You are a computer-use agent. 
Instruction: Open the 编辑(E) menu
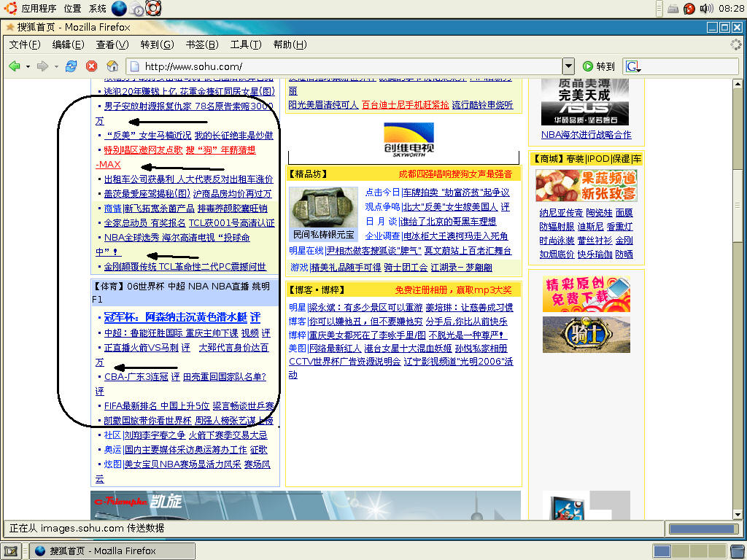click(68, 44)
